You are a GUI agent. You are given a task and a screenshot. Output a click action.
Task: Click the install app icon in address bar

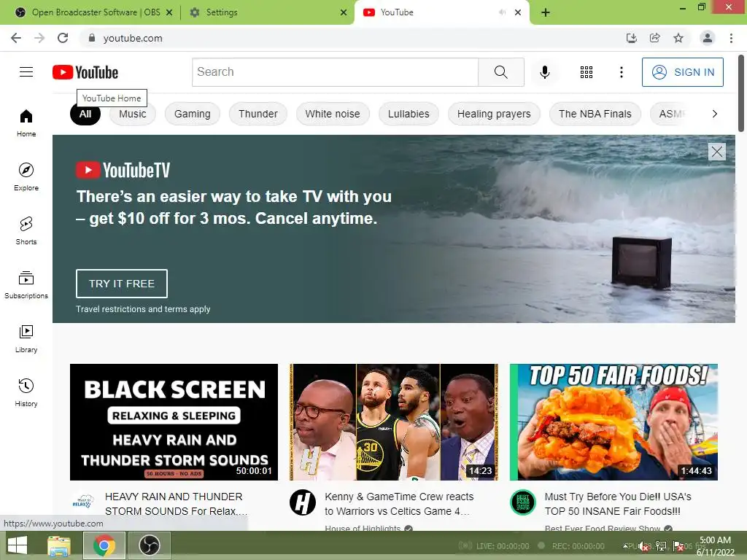coord(632,38)
